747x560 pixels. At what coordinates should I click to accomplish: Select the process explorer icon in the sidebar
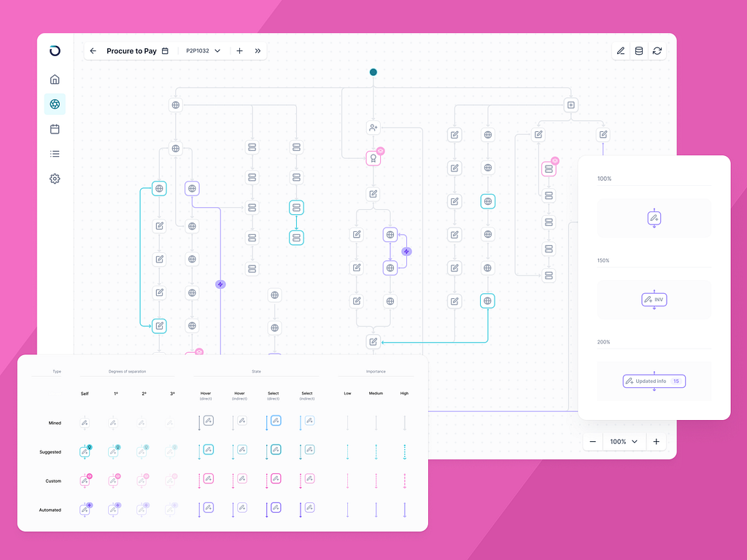55,104
